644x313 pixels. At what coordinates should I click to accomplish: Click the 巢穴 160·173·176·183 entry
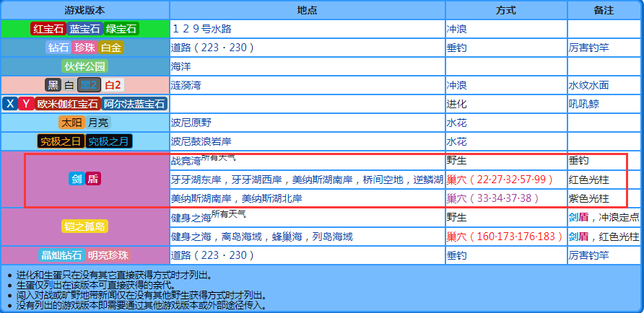click(x=505, y=237)
